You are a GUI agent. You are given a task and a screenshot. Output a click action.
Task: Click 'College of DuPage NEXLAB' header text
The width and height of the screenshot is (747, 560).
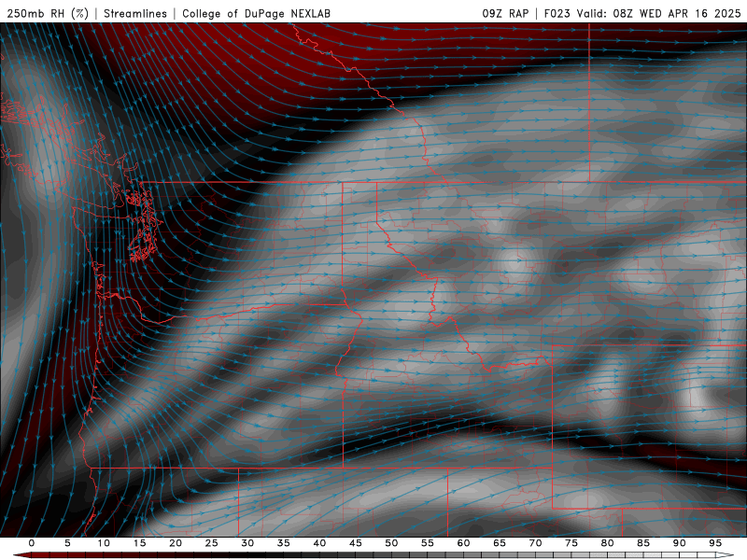256,13
